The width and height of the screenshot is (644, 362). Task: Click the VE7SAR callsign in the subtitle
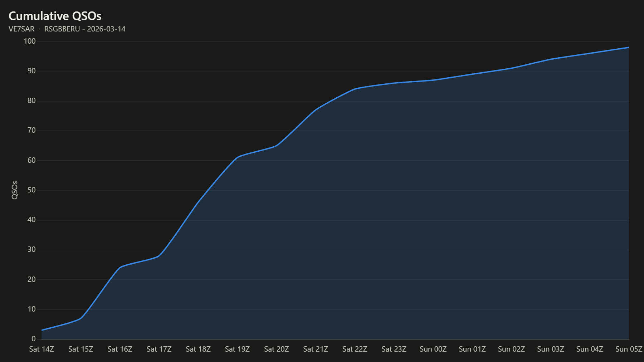click(x=21, y=29)
